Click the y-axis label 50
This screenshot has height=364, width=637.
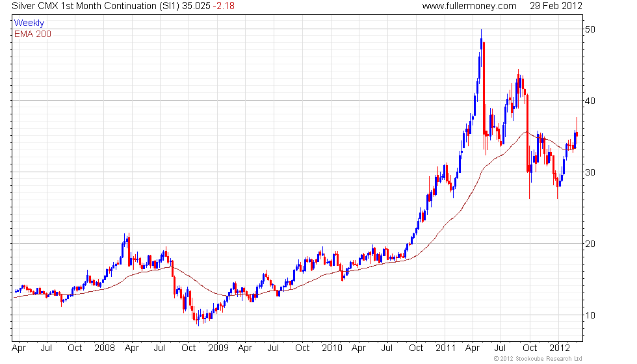click(590, 29)
